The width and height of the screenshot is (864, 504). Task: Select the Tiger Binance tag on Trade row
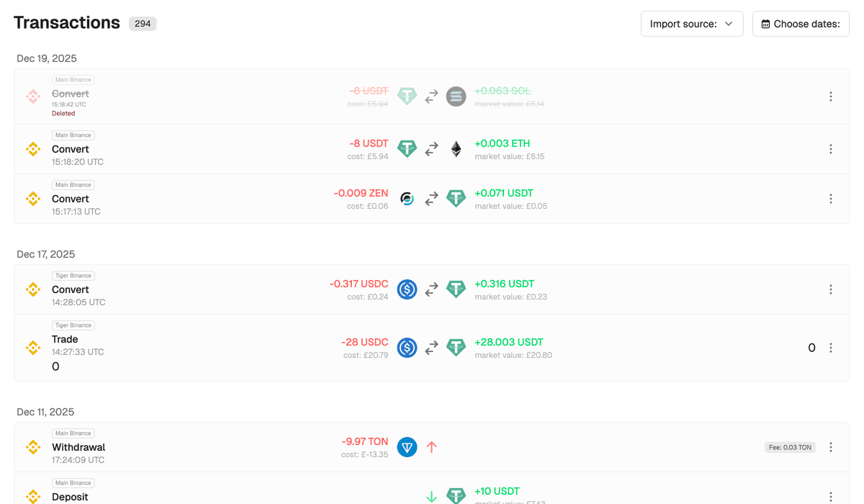(73, 325)
